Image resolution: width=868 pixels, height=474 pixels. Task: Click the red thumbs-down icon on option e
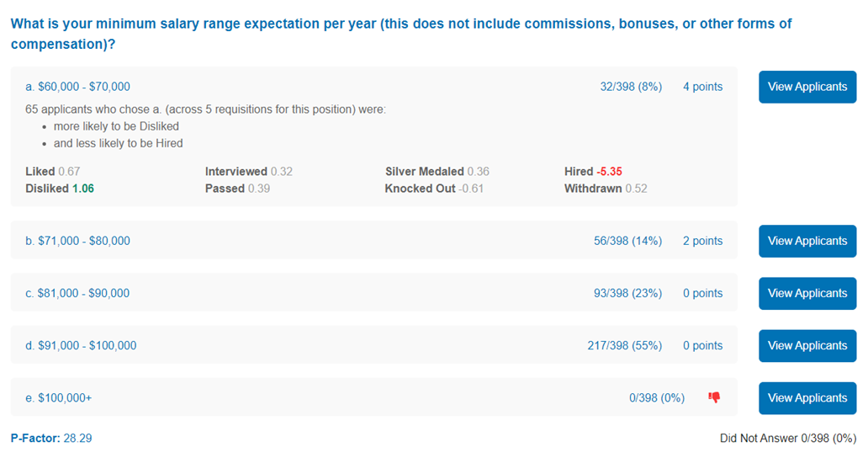click(x=714, y=397)
